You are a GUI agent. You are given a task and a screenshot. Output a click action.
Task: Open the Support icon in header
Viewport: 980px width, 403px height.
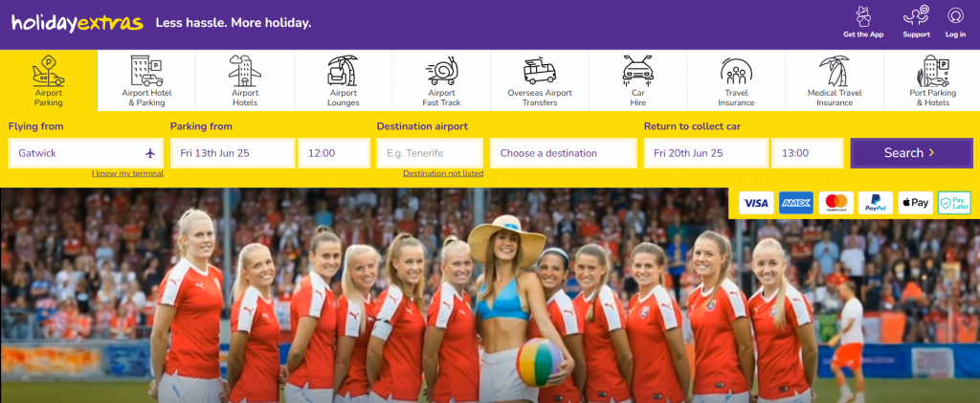[916, 16]
